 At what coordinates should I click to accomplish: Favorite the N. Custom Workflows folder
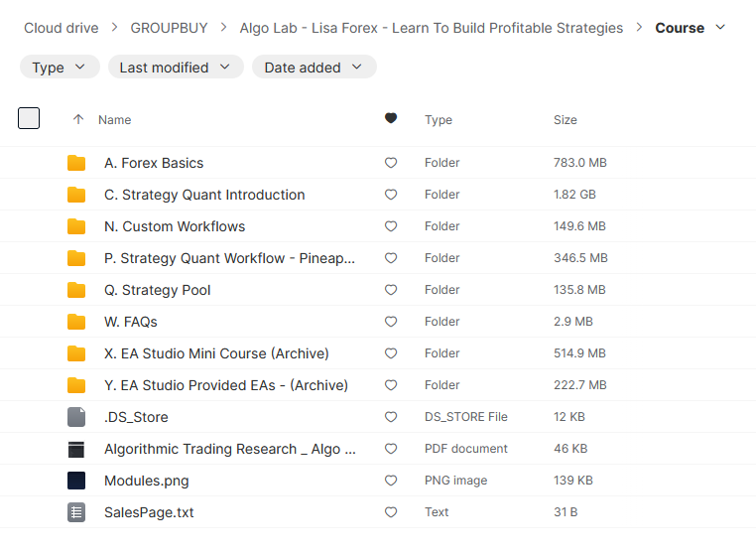pos(391,226)
